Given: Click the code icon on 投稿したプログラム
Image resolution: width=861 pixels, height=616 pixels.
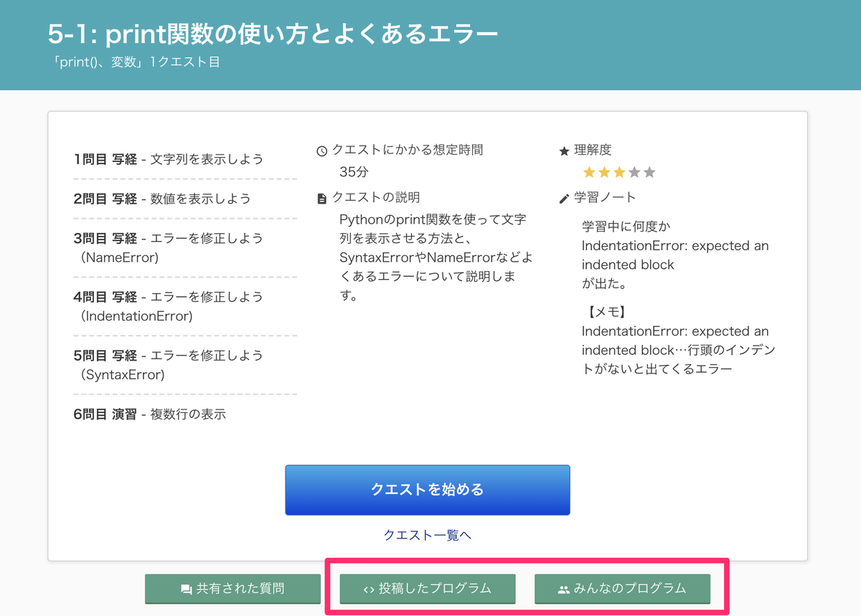Looking at the screenshot, I should click(x=369, y=589).
